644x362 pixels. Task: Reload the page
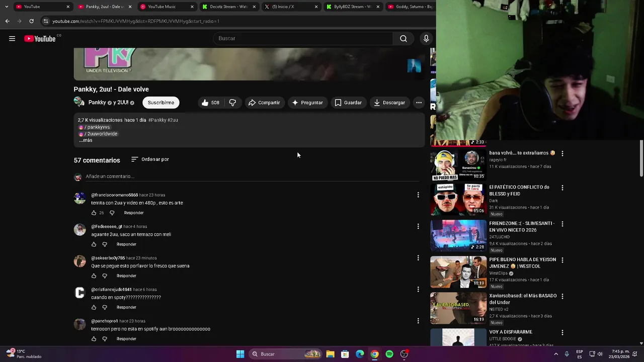click(x=31, y=21)
